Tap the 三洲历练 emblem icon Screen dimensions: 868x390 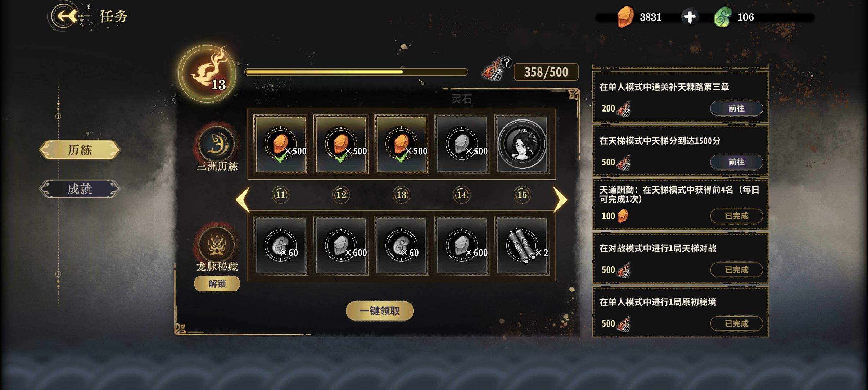(x=217, y=144)
